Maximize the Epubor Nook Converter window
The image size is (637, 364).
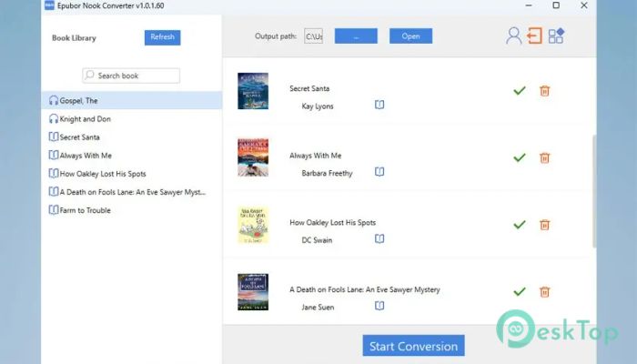[x=556, y=5]
